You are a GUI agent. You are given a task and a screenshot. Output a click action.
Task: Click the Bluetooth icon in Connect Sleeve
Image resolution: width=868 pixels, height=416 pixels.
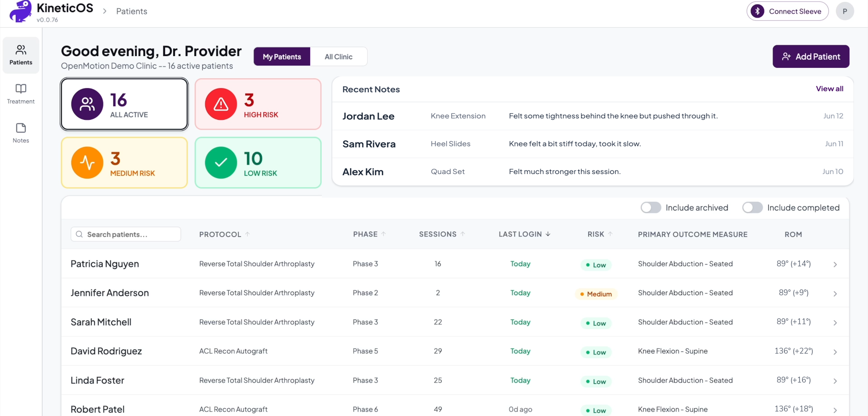point(757,11)
